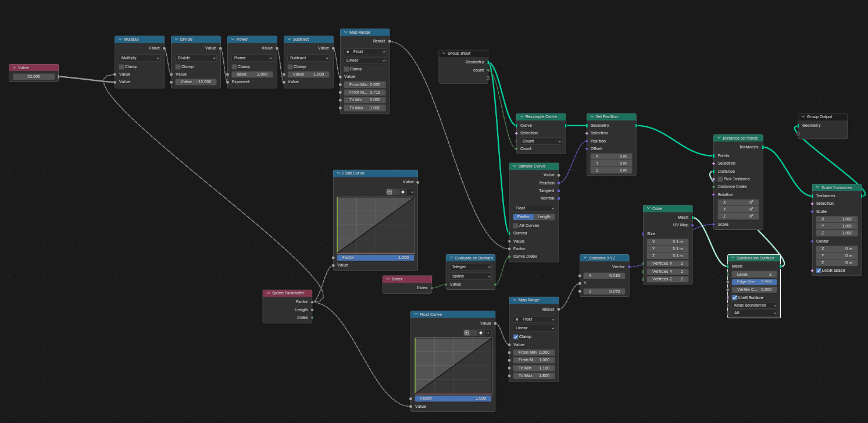
Task: Click the To Max 1.800 field
Action: (x=534, y=376)
